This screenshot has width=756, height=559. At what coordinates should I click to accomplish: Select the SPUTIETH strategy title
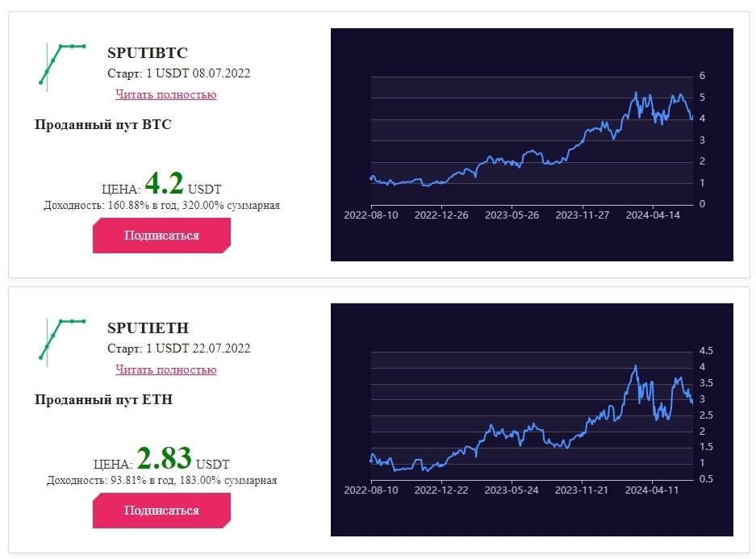coord(148,327)
